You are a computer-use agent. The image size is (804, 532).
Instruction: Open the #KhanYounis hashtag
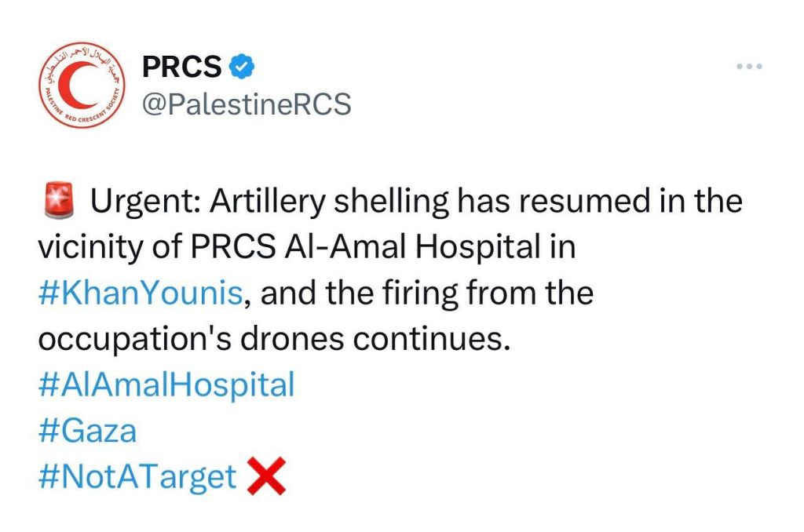pyautogui.click(x=141, y=293)
